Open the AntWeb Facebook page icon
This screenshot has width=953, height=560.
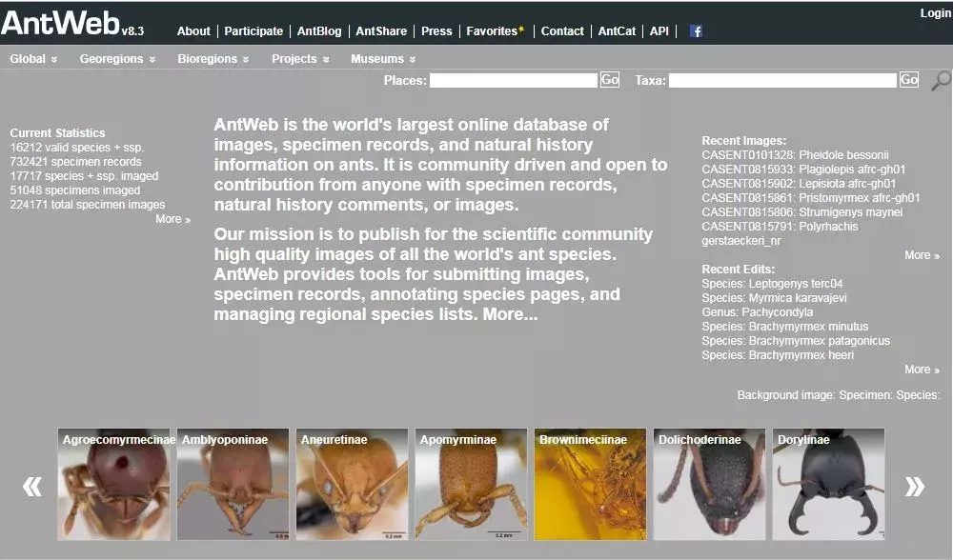pos(696,31)
